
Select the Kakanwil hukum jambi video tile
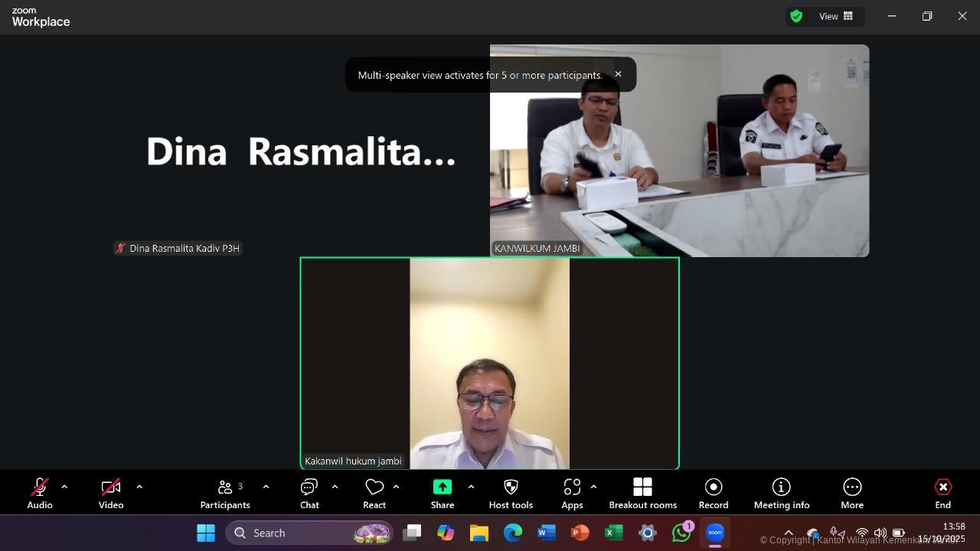tap(489, 364)
